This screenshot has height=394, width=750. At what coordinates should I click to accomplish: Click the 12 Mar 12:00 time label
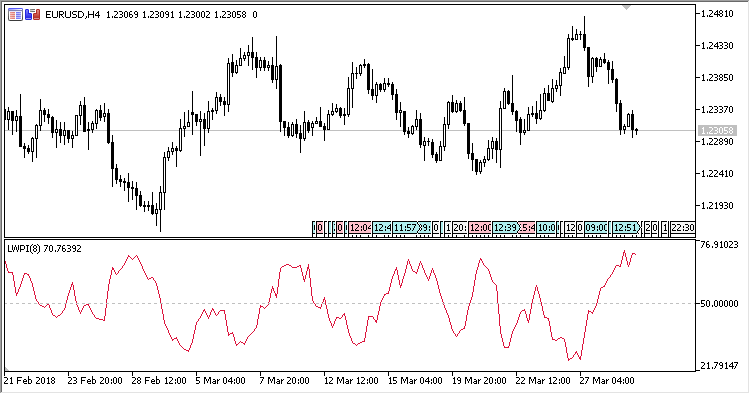351,381
